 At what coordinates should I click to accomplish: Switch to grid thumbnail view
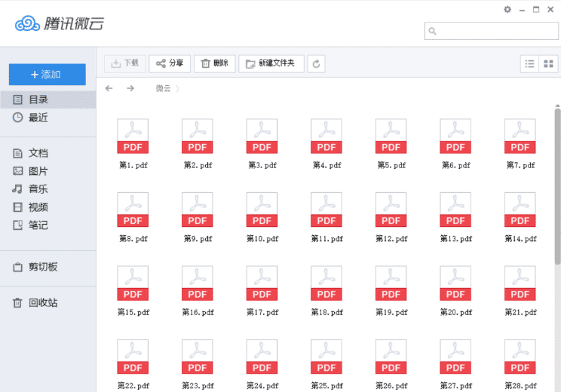(x=548, y=63)
